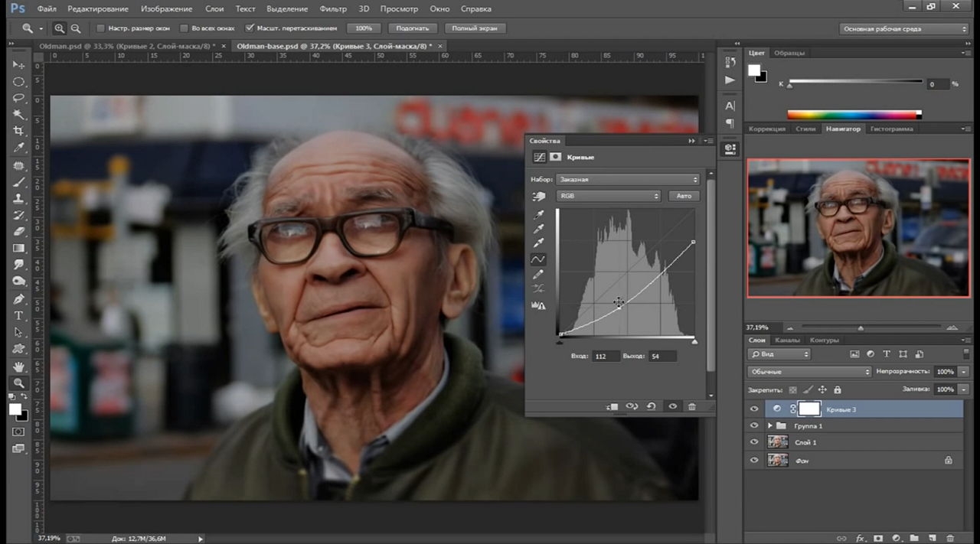The image size is (980, 544).
Task: Click the Полный экран button
Action: [475, 28]
